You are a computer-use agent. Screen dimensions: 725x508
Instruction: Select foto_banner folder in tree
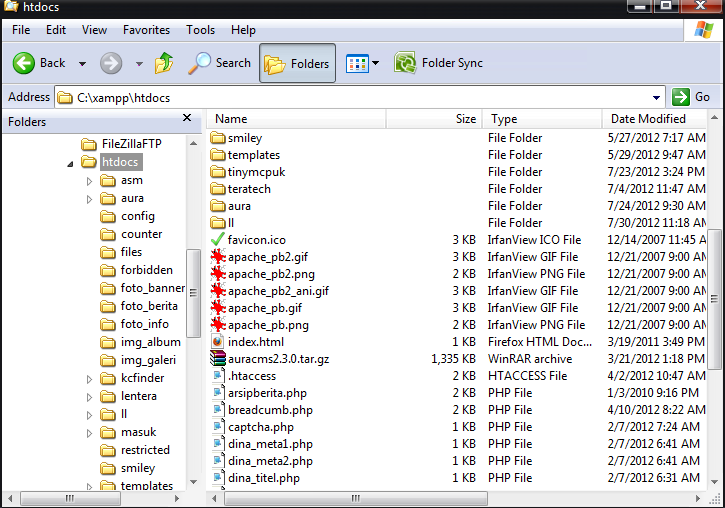(x=142, y=288)
